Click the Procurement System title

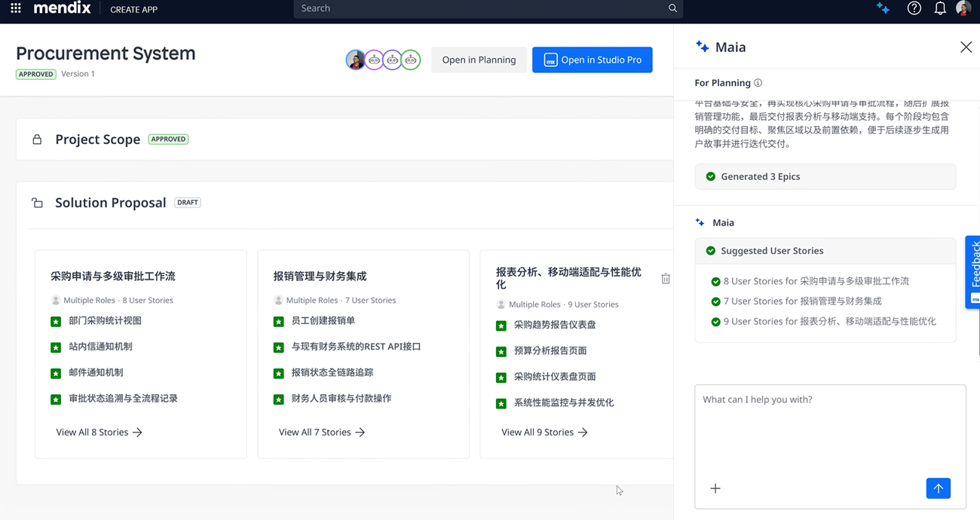106,54
